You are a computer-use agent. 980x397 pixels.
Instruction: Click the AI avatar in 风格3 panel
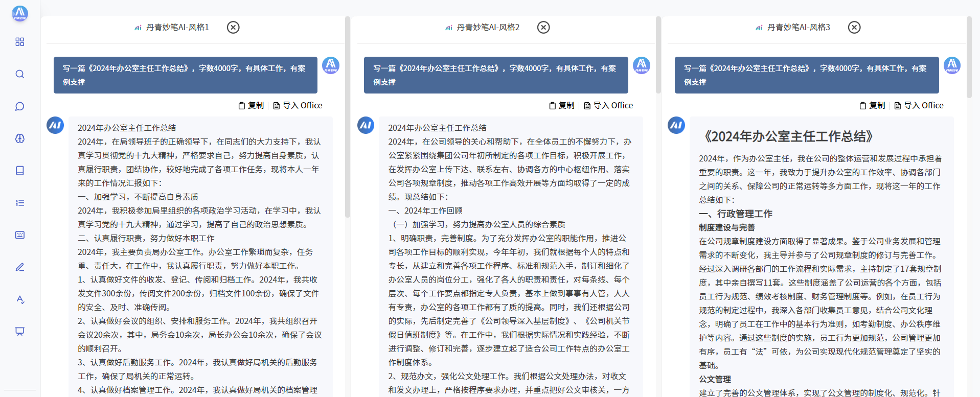click(676, 125)
